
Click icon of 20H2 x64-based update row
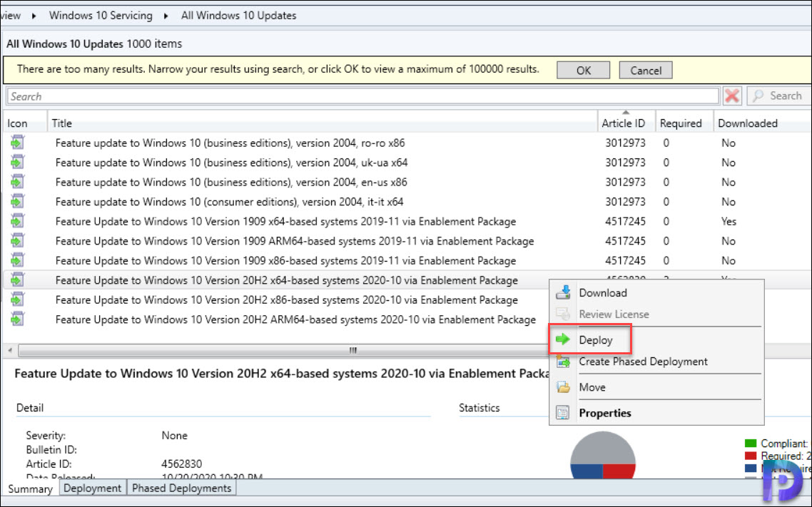[x=18, y=280]
